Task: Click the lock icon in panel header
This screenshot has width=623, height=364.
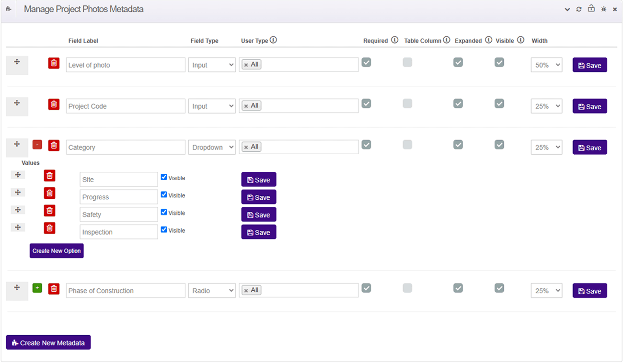Action: (x=591, y=9)
